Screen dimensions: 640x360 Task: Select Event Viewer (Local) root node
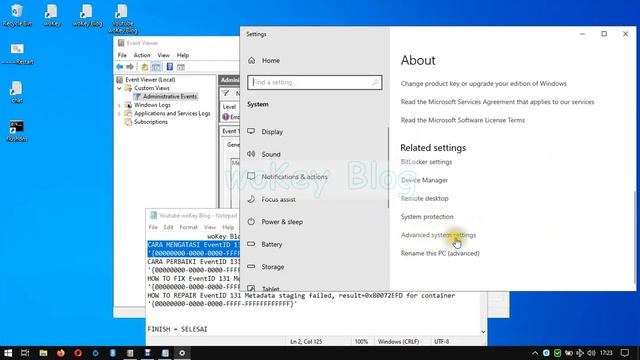pyautogui.click(x=150, y=80)
